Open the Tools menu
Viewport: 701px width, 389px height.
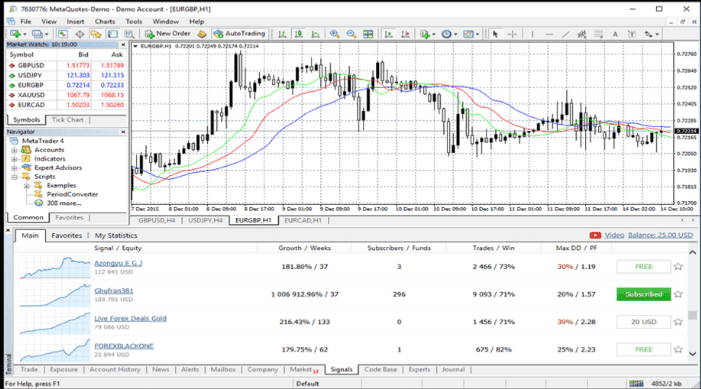tap(134, 21)
